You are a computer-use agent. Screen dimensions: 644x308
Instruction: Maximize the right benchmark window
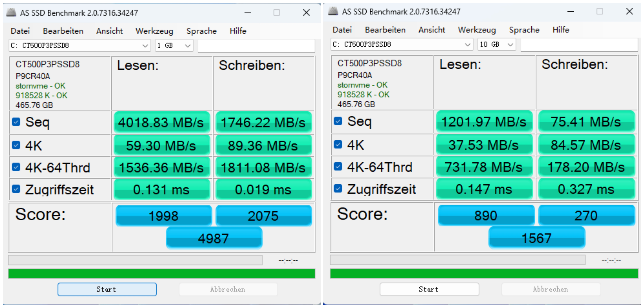click(x=599, y=11)
